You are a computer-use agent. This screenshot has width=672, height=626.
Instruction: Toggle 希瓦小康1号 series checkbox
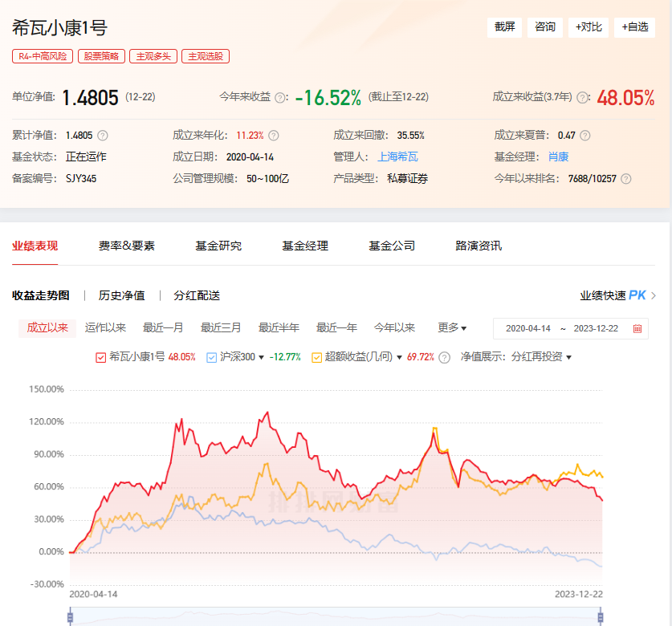pos(100,357)
